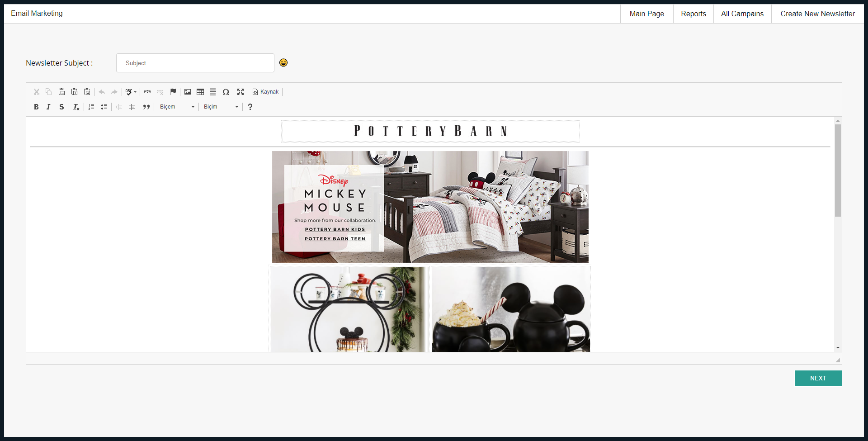Screen dimensions: 868x441
Task: Go to Main Page
Action: click(x=647, y=14)
